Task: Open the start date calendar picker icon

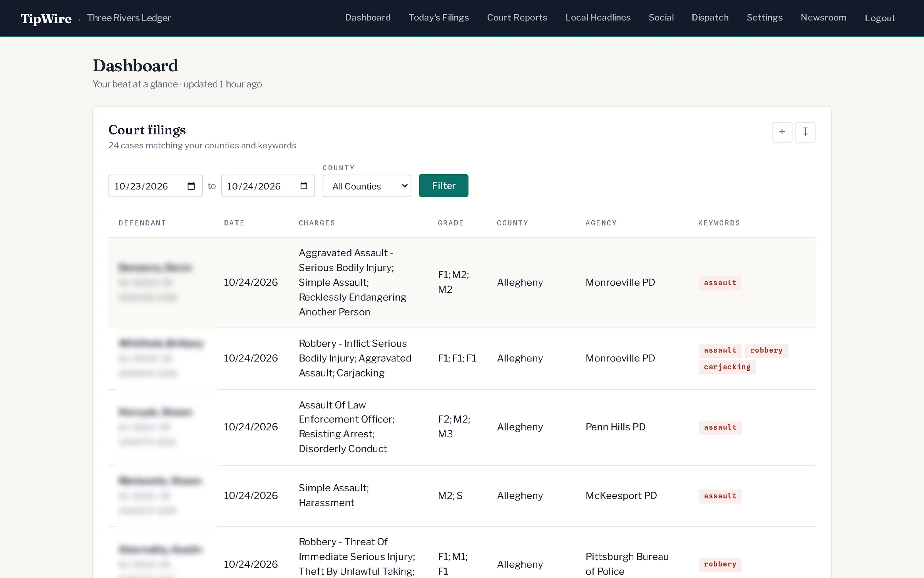Action: tap(191, 186)
